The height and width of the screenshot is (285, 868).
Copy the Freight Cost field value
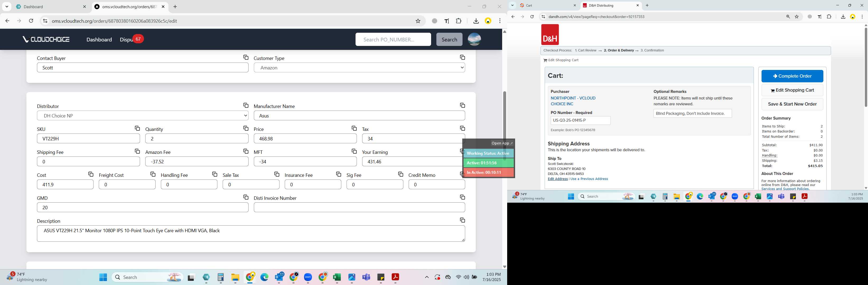[153, 174]
